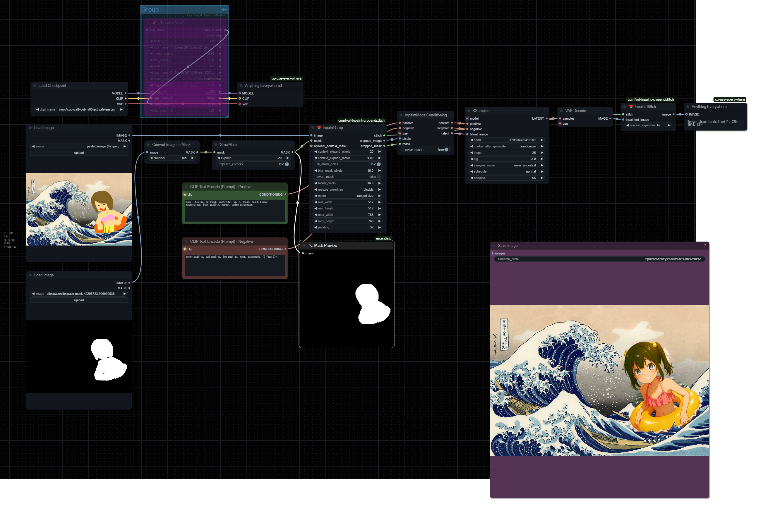Screen dimensions: 773x532
Task: Click comfyui-inpaint-cropandstitch badge above Inpaint Stitch
Action: (x=651, y=100)
